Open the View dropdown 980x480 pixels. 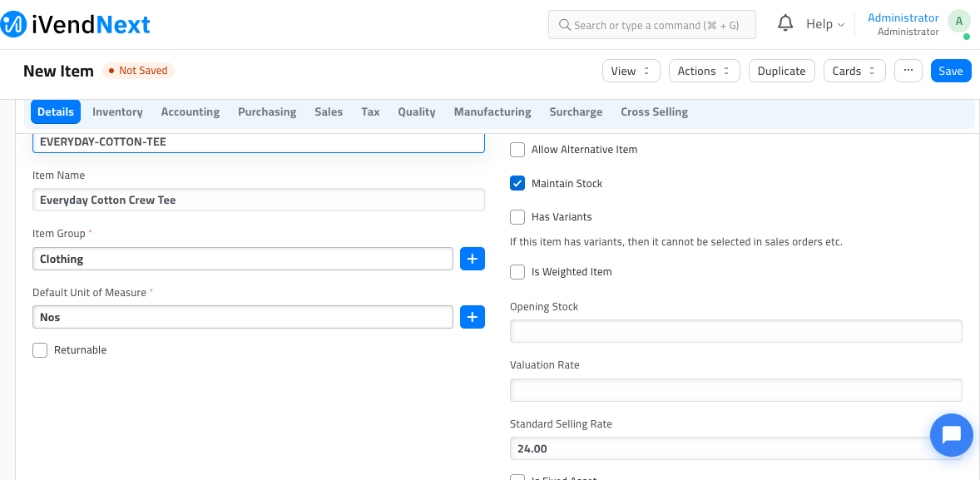[x=631, y=71]
